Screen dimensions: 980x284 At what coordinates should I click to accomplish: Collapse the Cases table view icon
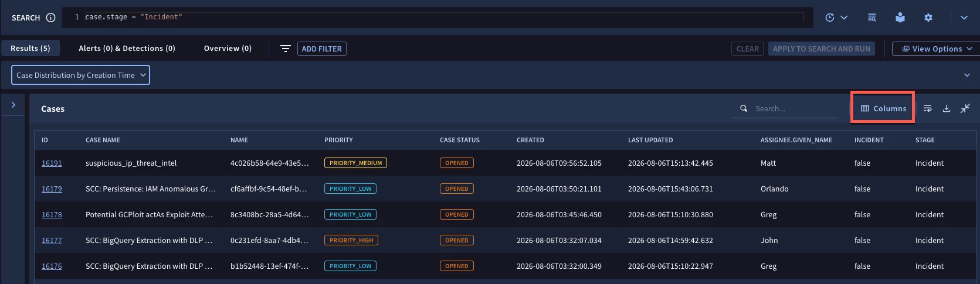coord(965,108)
